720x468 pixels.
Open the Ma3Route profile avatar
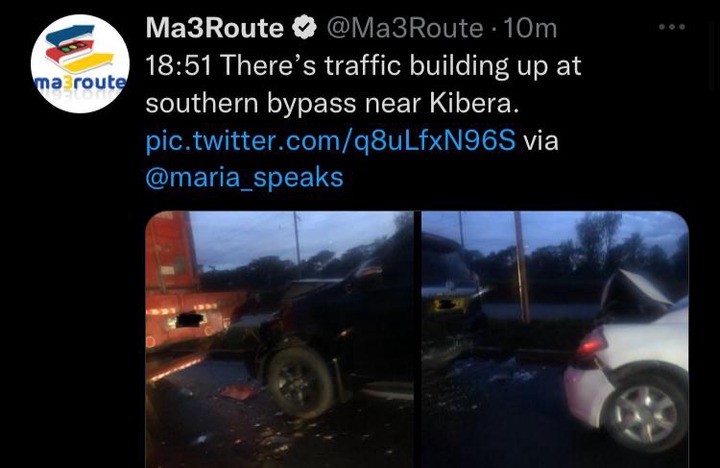(x=80, y=64)
